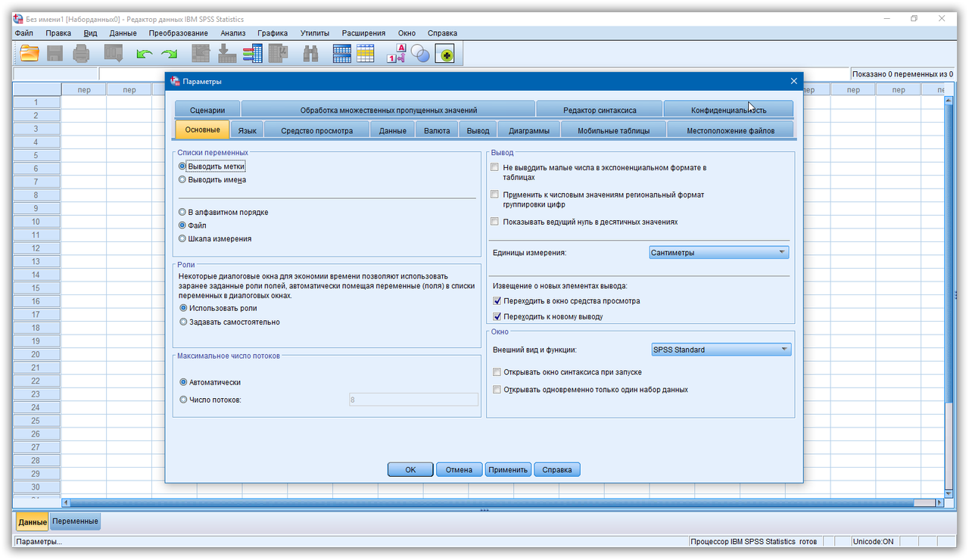Open the Сценарии tab
969x560 pixels.
tap(207, 110)
